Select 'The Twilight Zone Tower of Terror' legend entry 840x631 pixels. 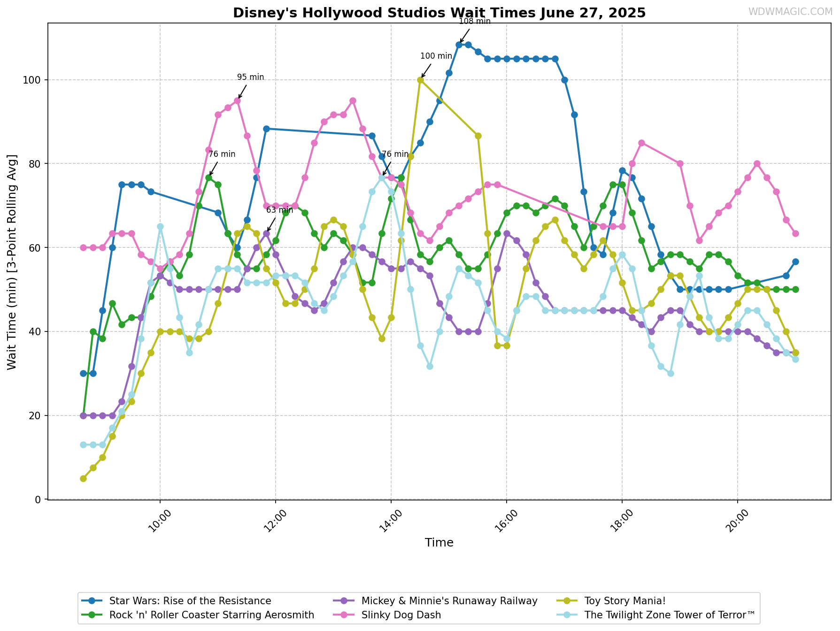(656, 615)
